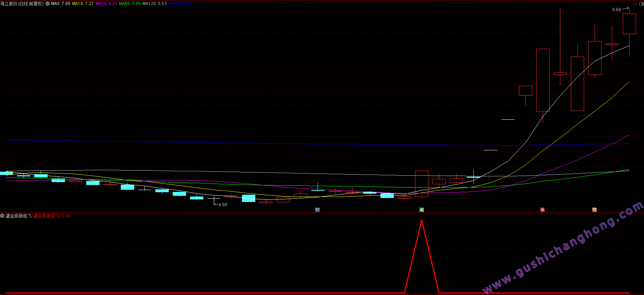Click the last red candlestick near 8.69
Image resolution: width=644 pixels, height=295 pixels.
[x=629, y=24]
